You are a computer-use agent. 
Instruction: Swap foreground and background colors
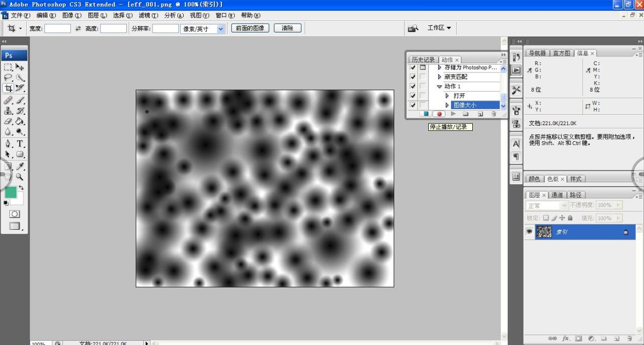pyautogui.click(x=21, y=187)
